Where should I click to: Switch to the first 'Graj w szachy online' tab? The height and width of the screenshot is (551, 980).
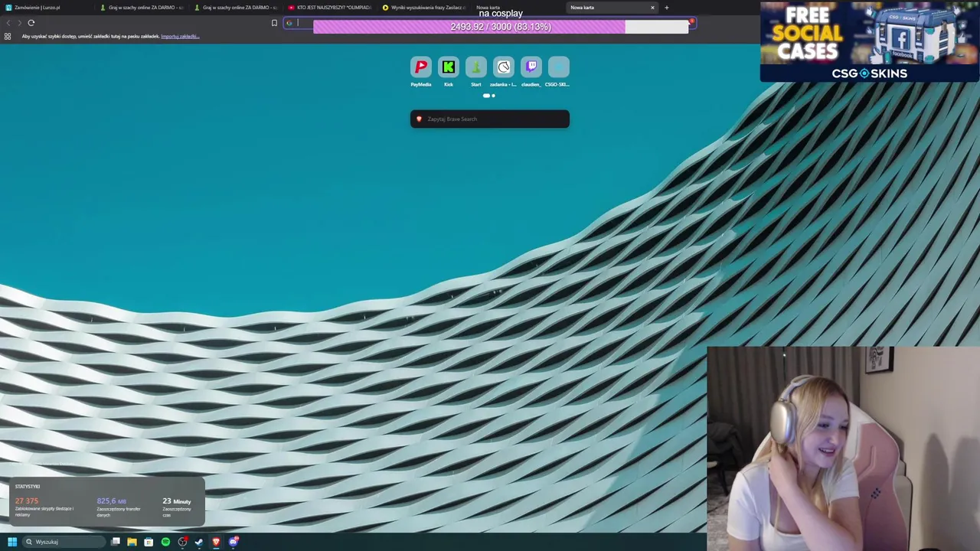142,8
